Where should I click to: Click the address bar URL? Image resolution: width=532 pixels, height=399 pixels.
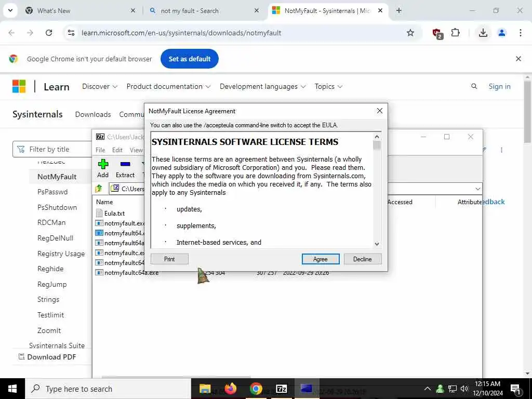click(181, 33)
